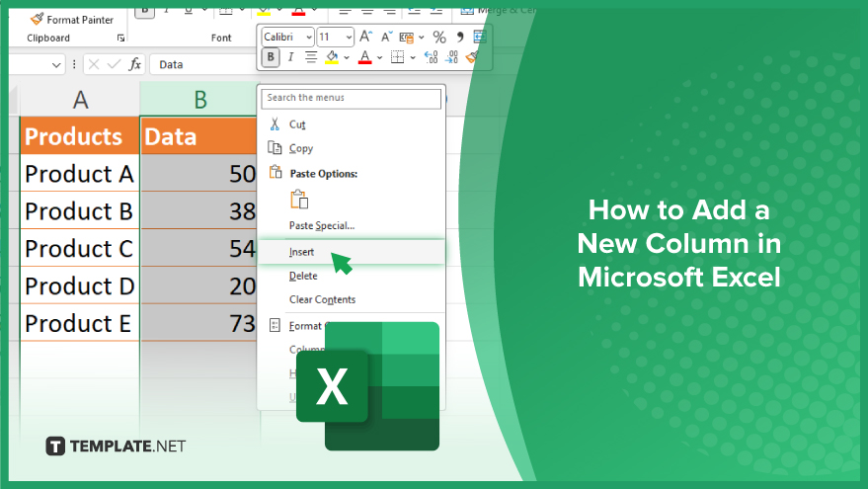868x489 pixels.
Task: Toggle Italic in the mini toolbar
Action: [290, 57]
